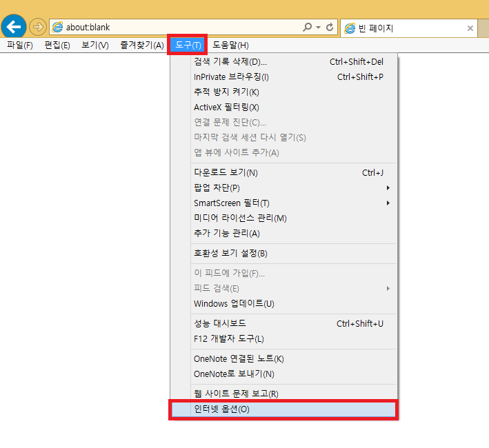Open F12 개발자 도구(L)
This screenshot has height=448, width=489.
283,339
